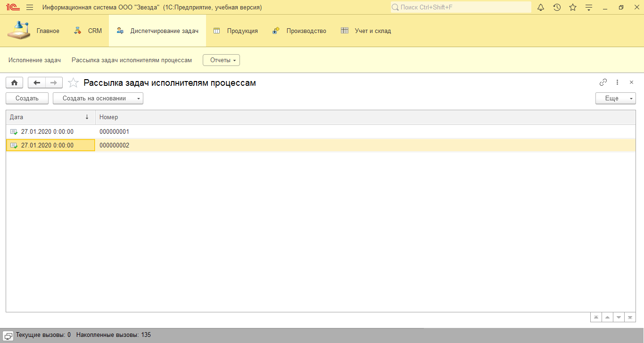Go back with left arrow button
Screen dimensions: 644x343
37,83
